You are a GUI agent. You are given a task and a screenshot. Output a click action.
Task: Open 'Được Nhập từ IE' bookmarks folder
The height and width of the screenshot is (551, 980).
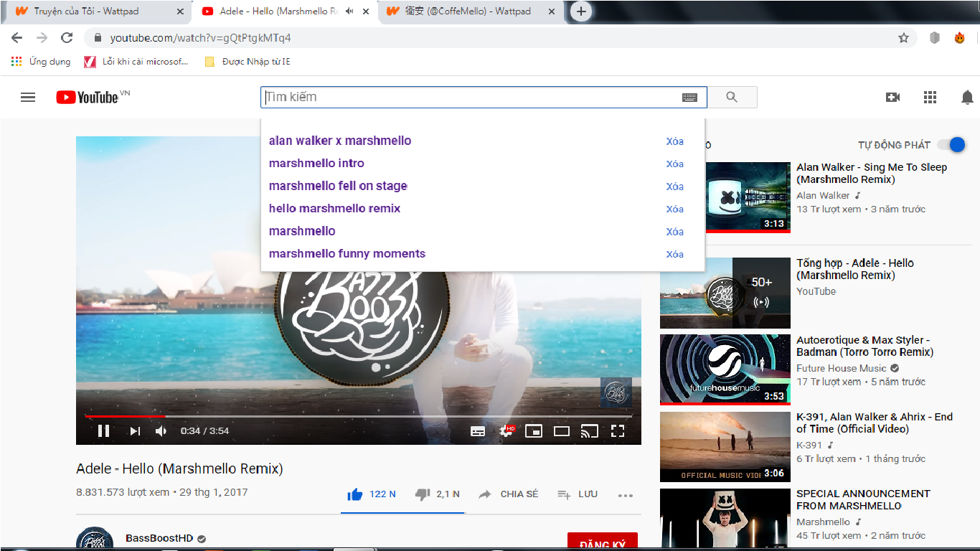click(248, 62)
